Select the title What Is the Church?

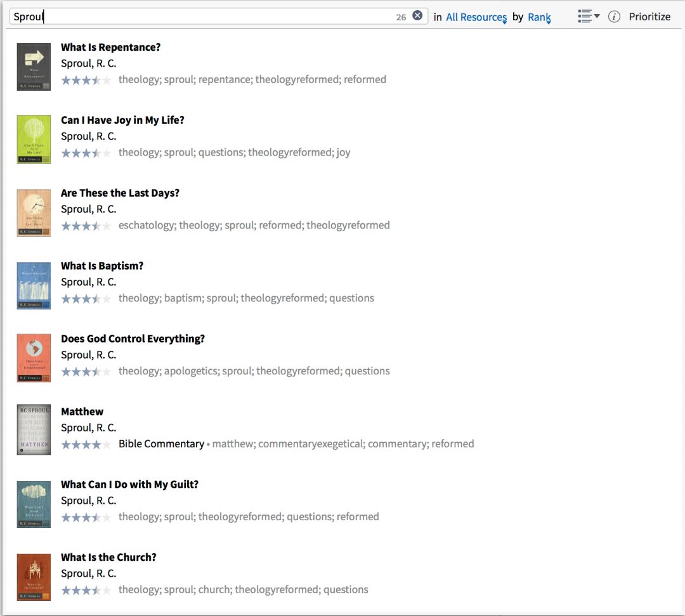(108, 558)
